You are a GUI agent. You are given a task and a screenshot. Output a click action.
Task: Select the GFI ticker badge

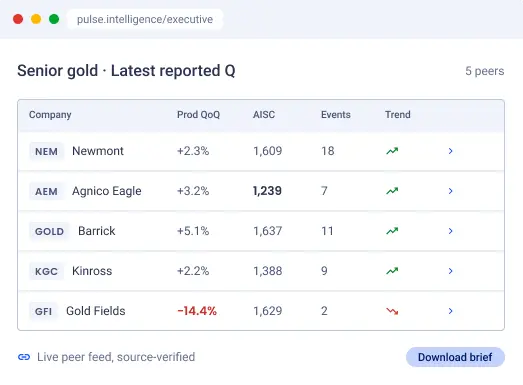tap(43, 311)
